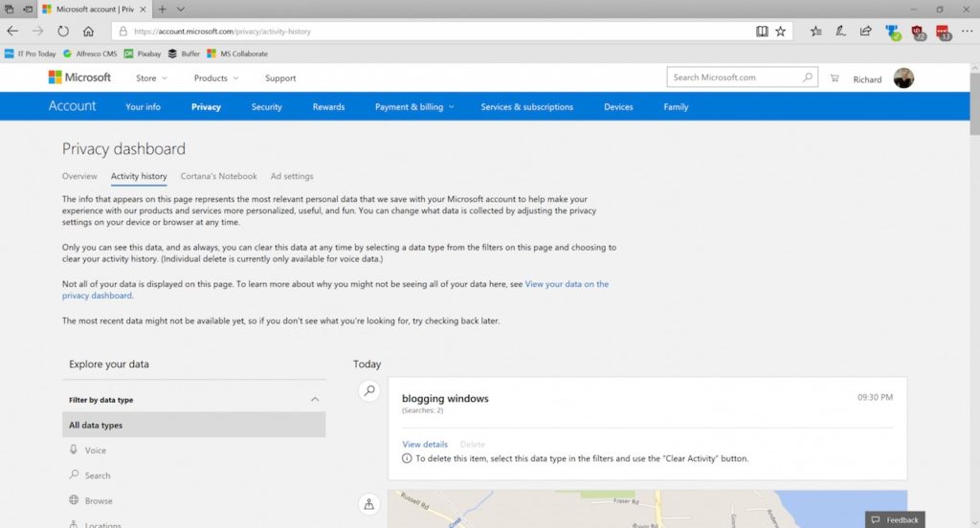Expand Payment & billing dropdown

coord(414,107)
